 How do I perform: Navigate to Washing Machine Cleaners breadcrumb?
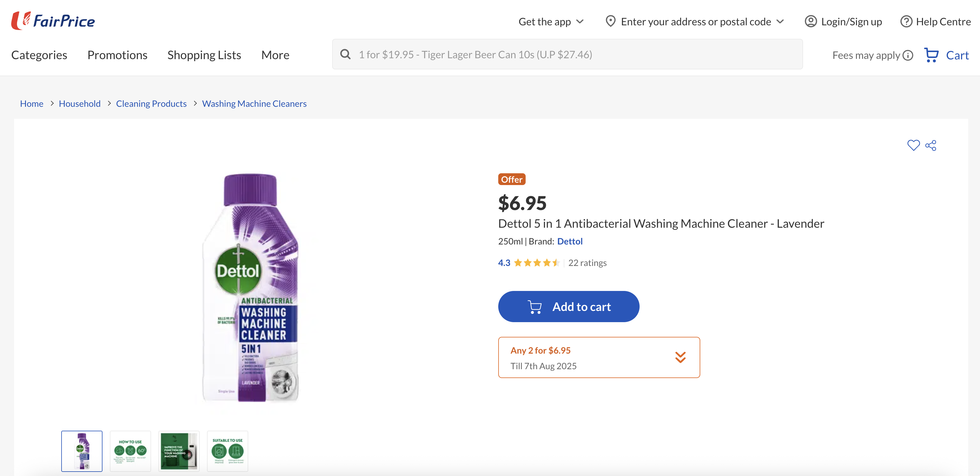coord(254,104)
